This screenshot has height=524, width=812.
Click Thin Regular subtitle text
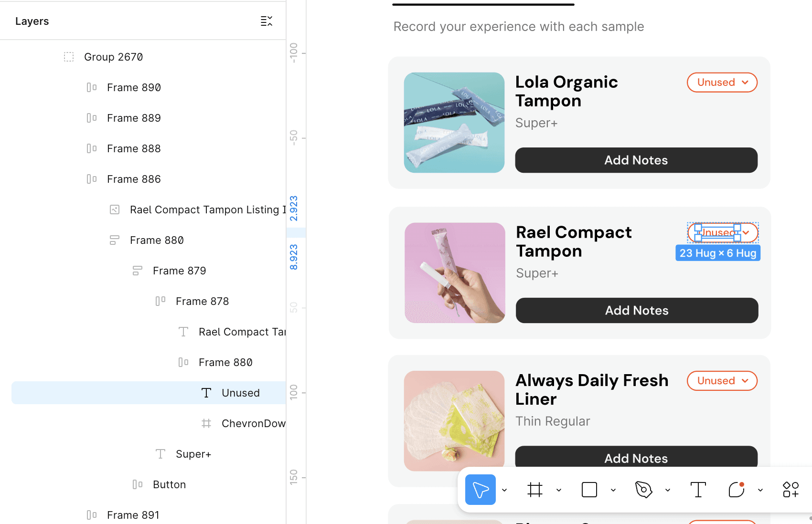(553, 421)
